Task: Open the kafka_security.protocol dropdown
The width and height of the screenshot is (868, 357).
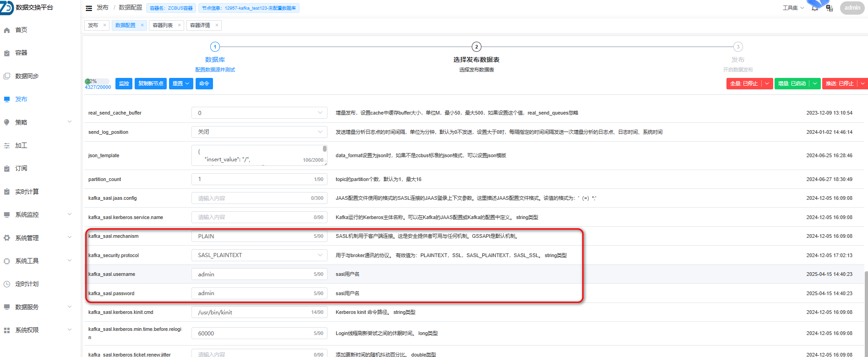Action: 320,255
